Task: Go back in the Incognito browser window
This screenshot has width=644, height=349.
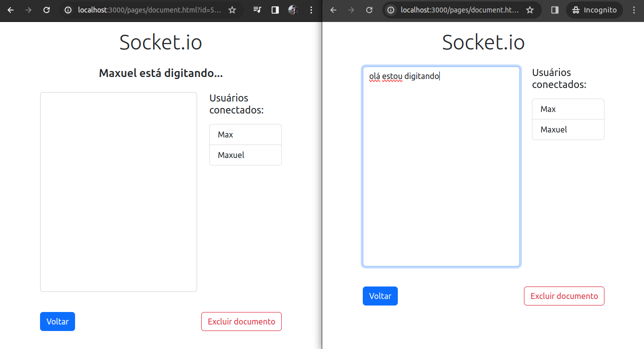Action: pyautogui.click(x=333, y=10)
